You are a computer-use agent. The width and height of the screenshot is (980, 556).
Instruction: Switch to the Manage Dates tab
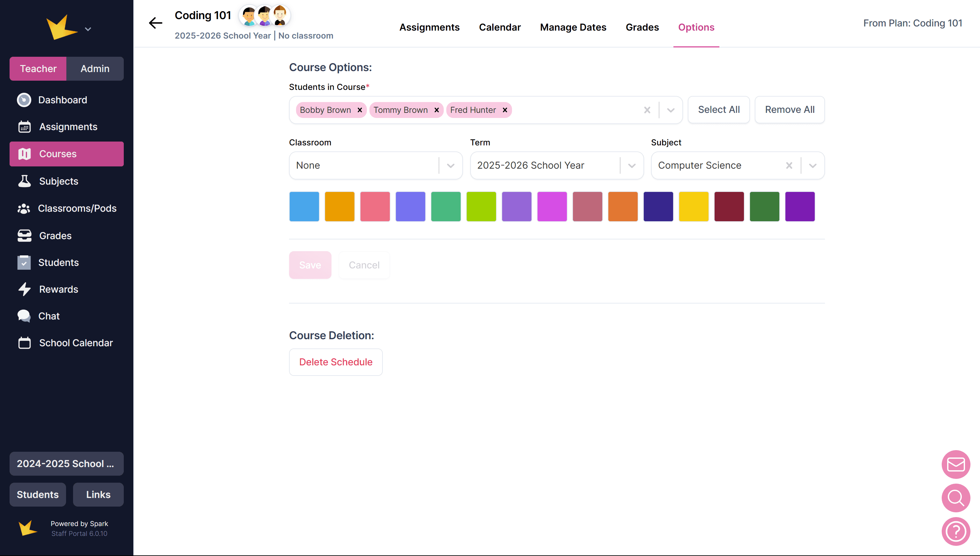click(x=573, y=27)
